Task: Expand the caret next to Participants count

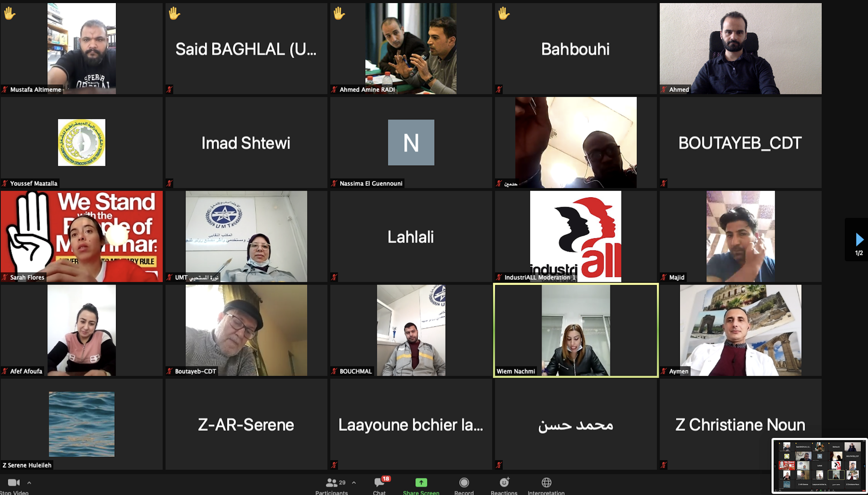Action: 354,482
